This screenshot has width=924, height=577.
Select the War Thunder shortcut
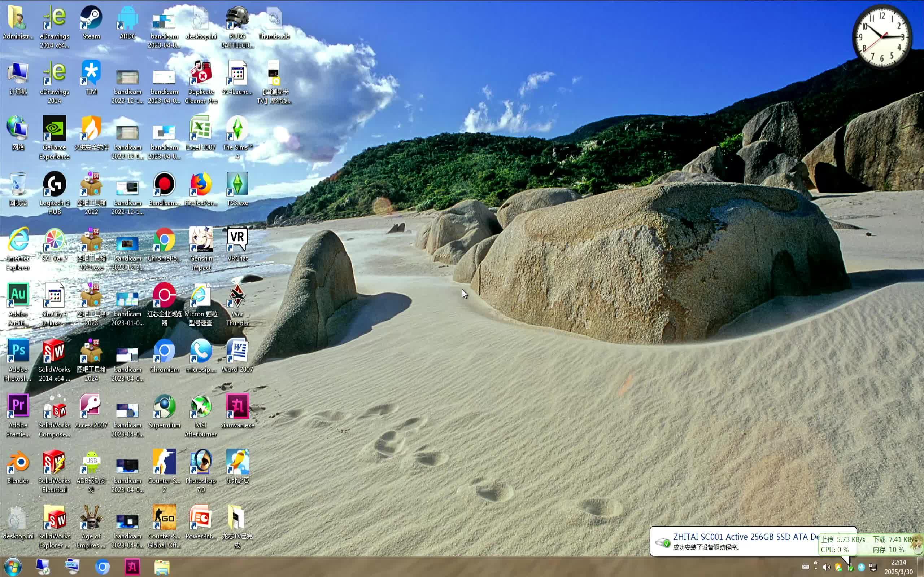237,296
